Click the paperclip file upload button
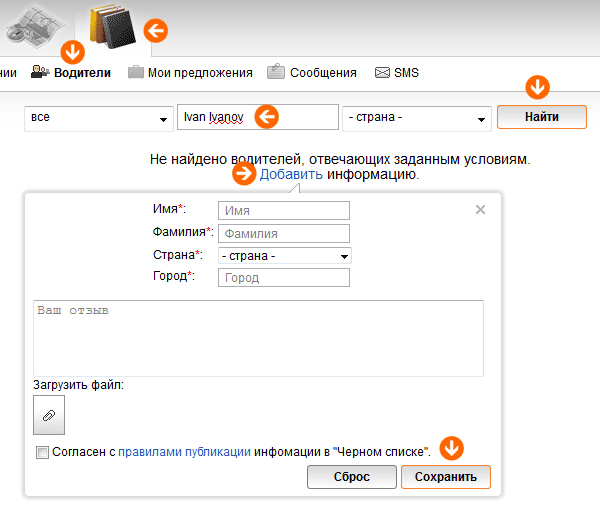 click(48, 413)
